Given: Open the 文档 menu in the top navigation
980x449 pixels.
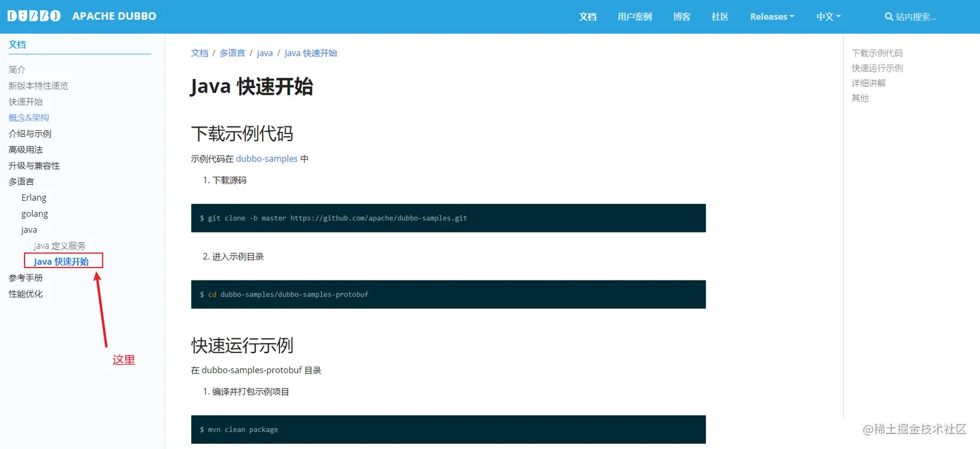Looking at the screenshot, I should click(588, 17).
